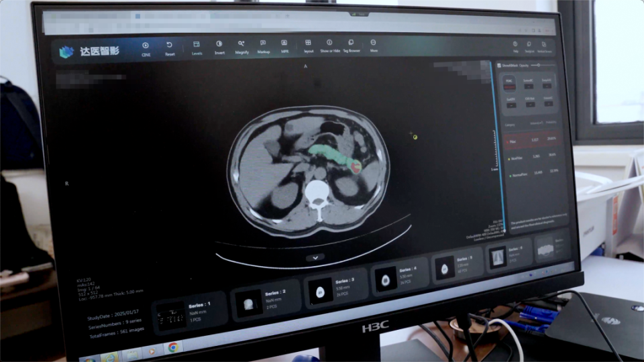Open file explorer from the taskbar
The height and width of the screenshot is (362, 644).
tap(131, 355)
